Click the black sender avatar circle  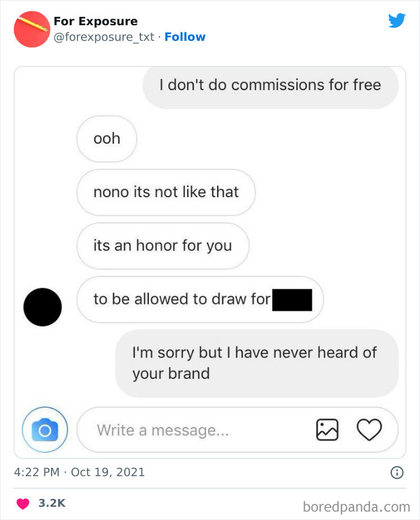click(x=43, y=307)
